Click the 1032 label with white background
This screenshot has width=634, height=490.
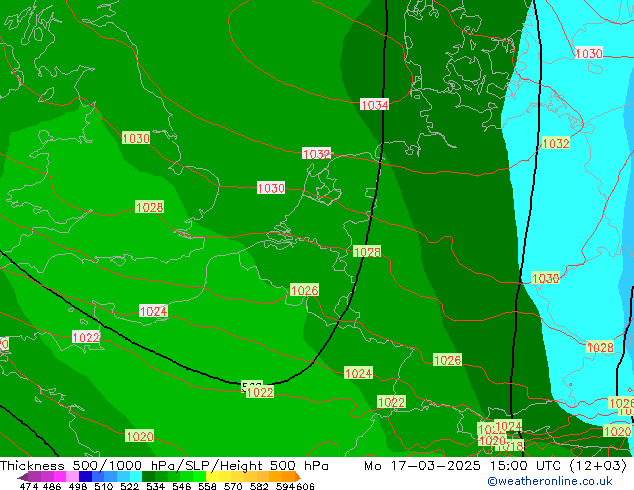(316, 154)
